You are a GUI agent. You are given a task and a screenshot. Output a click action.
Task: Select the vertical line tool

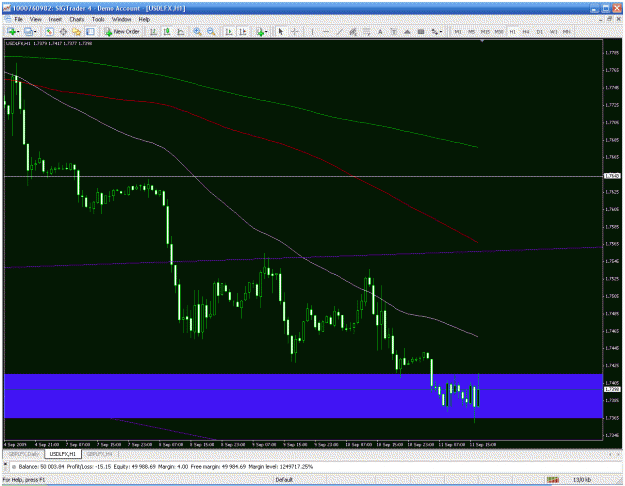[x=312, y=31]
